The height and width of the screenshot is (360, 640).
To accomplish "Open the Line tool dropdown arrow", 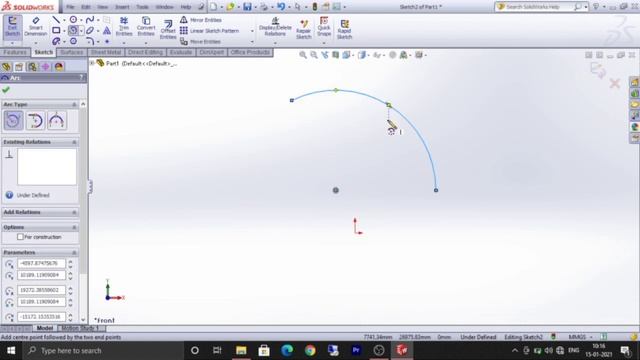I will point(64,20).
